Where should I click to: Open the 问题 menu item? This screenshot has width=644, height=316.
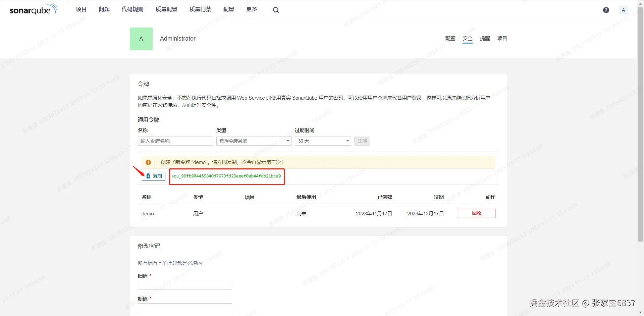104,9
